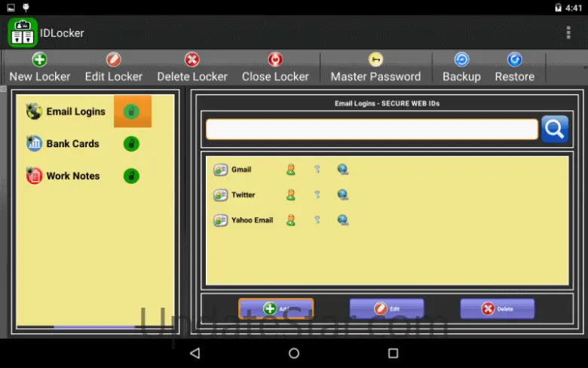Image resolution: width=588 pixels, height=368 pixels.
Task: Open the Twitter entry
Action: tap(243, 195)
